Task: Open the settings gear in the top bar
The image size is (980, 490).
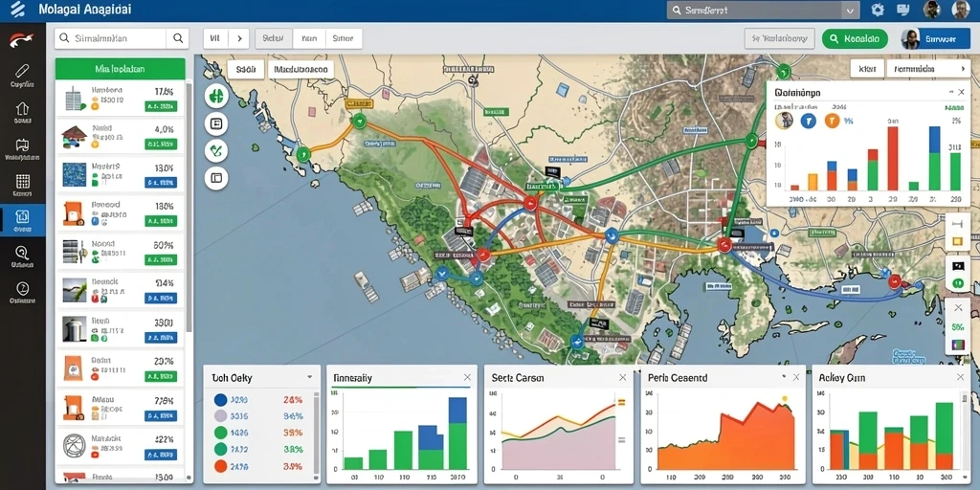Action: 878,10
